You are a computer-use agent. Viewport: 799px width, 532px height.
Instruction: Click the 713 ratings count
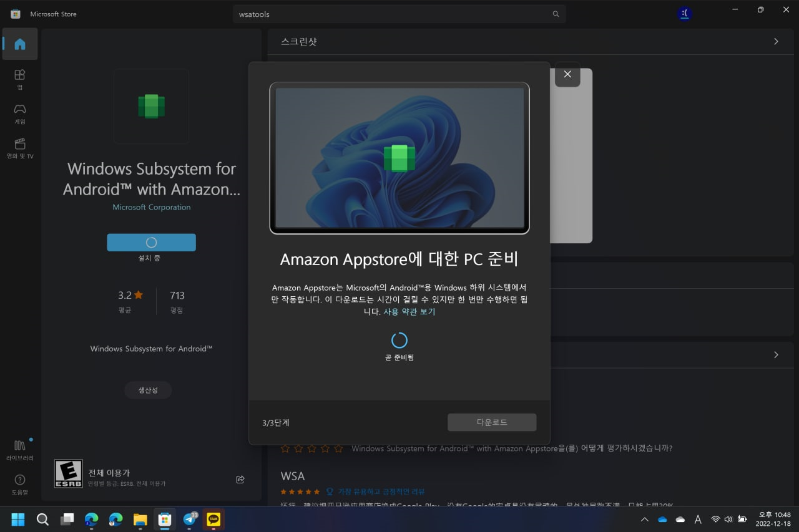[x=177, y=295]
